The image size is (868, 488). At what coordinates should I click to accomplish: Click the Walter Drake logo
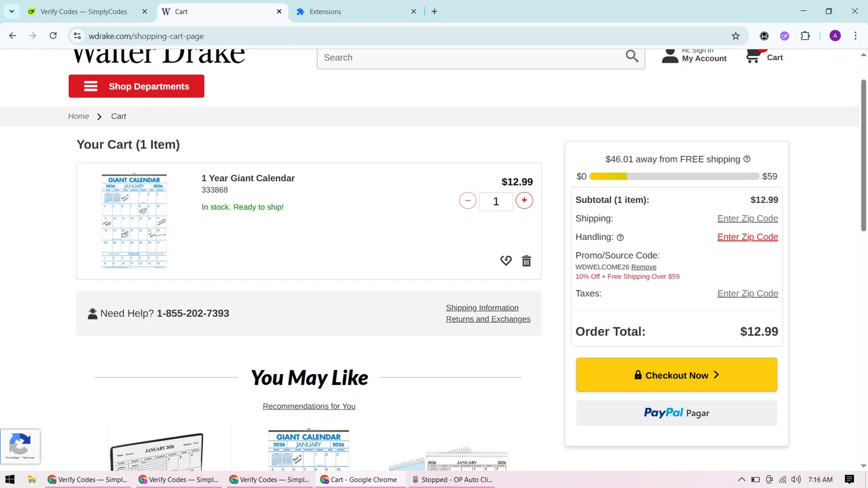158,57
